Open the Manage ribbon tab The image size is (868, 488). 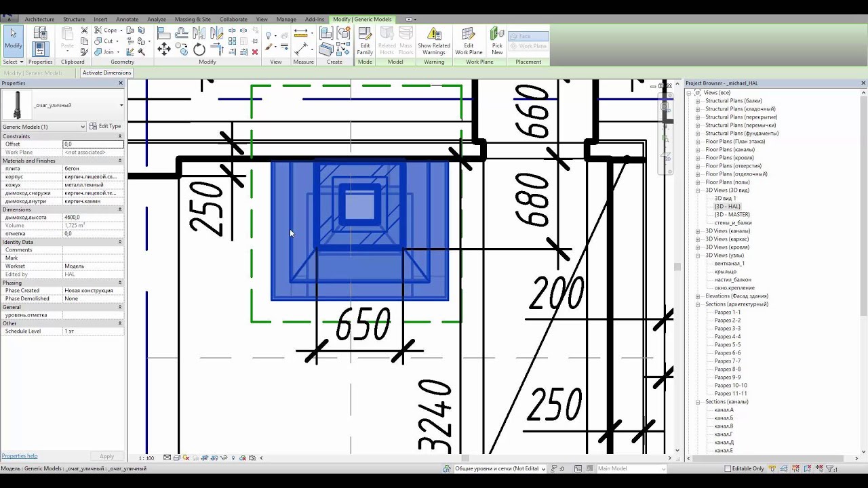[x=286, y=19]
